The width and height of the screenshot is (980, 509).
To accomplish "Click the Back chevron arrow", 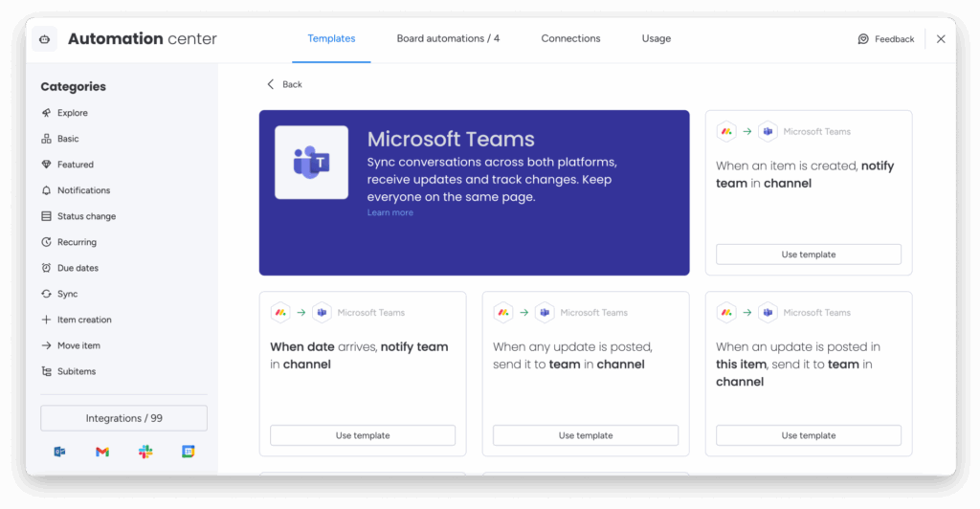I will coord(271,84).
